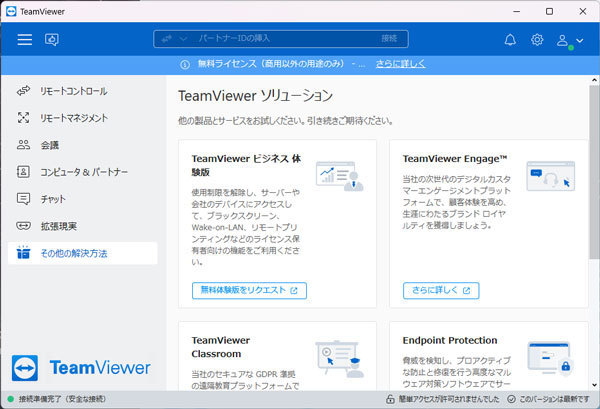Expand connection mode dropdown in partner ID box
600x409 pixels.
tap(183, 39)
